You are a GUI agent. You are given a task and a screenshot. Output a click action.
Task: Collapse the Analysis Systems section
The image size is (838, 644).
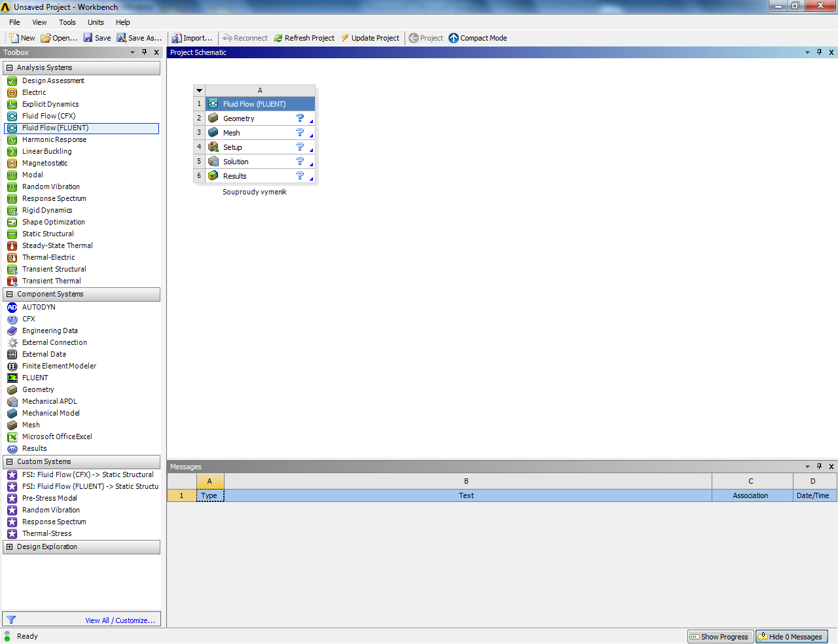click(x=9, y=67)
